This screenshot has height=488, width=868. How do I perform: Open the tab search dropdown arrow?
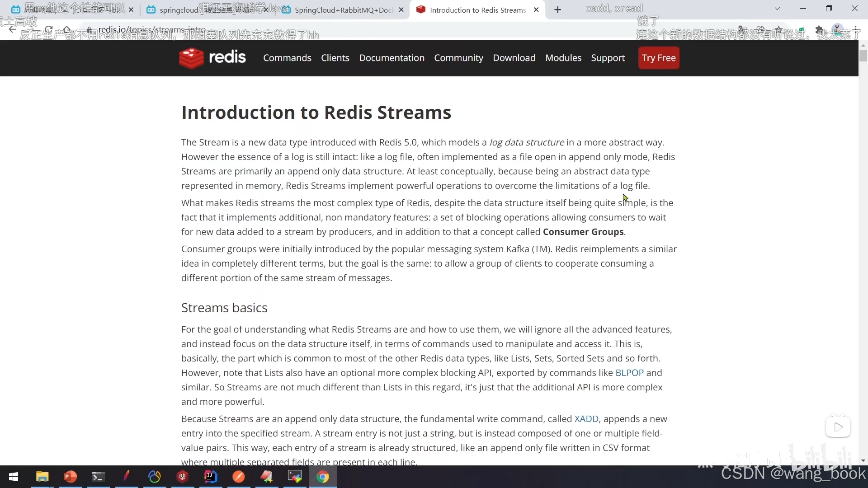point(777,9)
